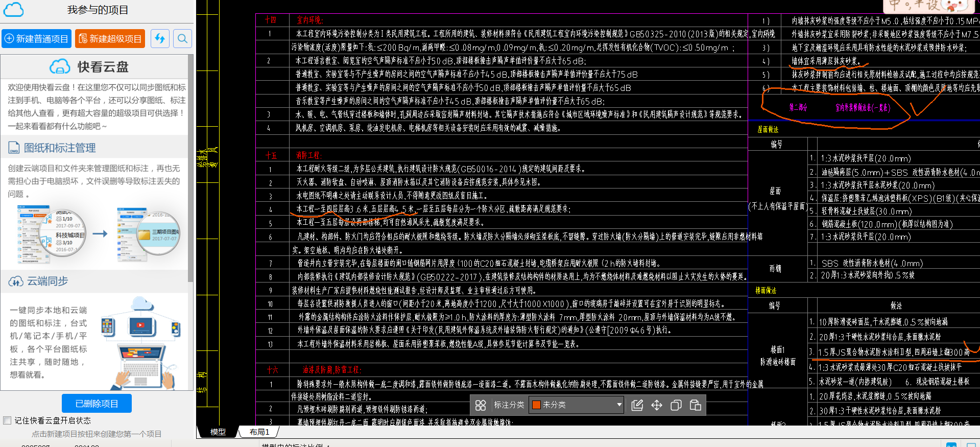The image size is (980, 447).
Task: Click the 楼面做法 label in drawing
Action: pos(766,291)
